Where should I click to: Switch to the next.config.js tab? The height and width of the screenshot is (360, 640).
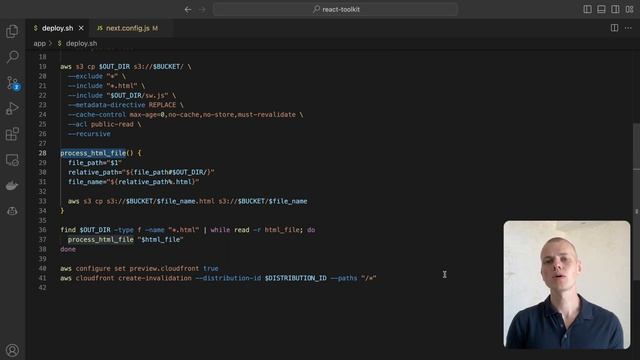pyautogui.click(x=131, y=28)
